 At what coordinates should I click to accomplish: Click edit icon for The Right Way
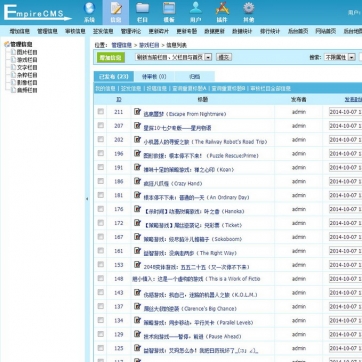tap(137, 251)
